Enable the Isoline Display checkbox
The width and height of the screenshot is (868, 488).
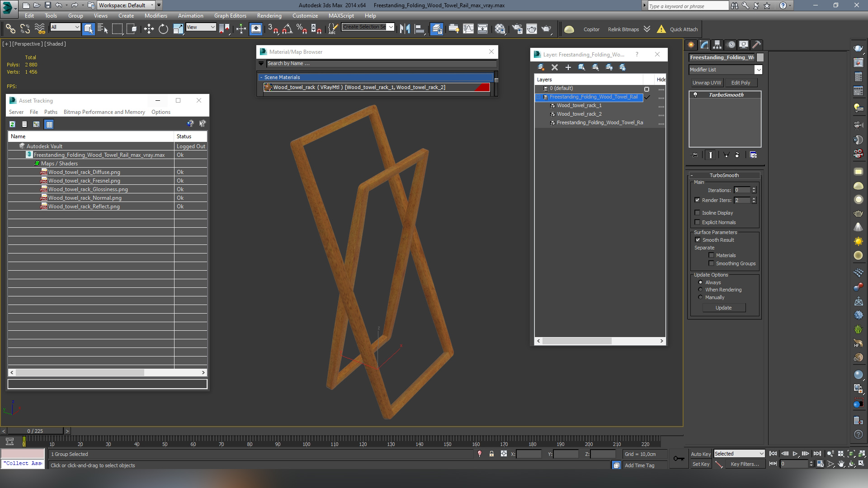[697, 213]
